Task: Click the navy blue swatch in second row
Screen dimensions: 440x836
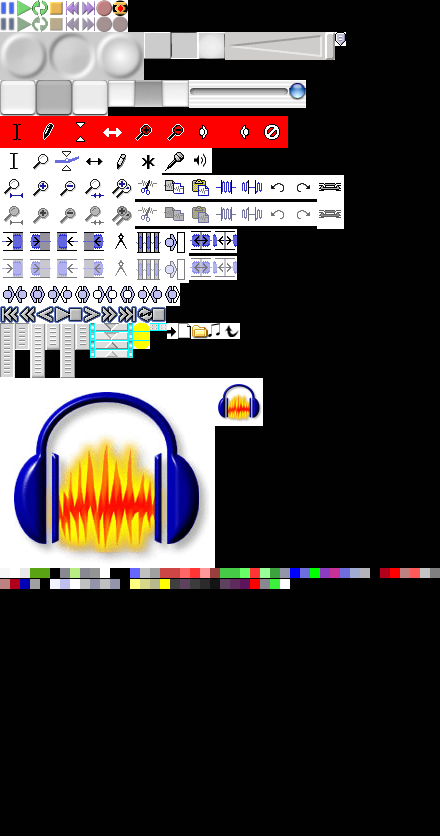Action: click(x=25, y=584)
